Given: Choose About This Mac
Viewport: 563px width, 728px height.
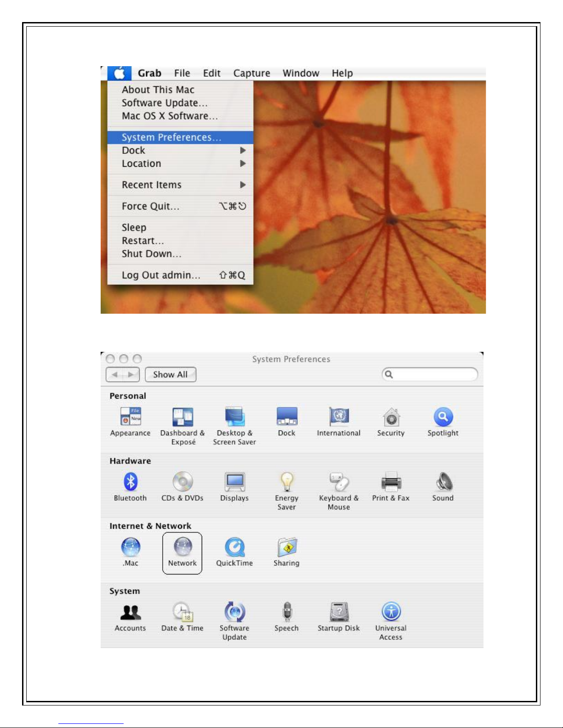Looking at the screenshot, I should pos(180,90).
